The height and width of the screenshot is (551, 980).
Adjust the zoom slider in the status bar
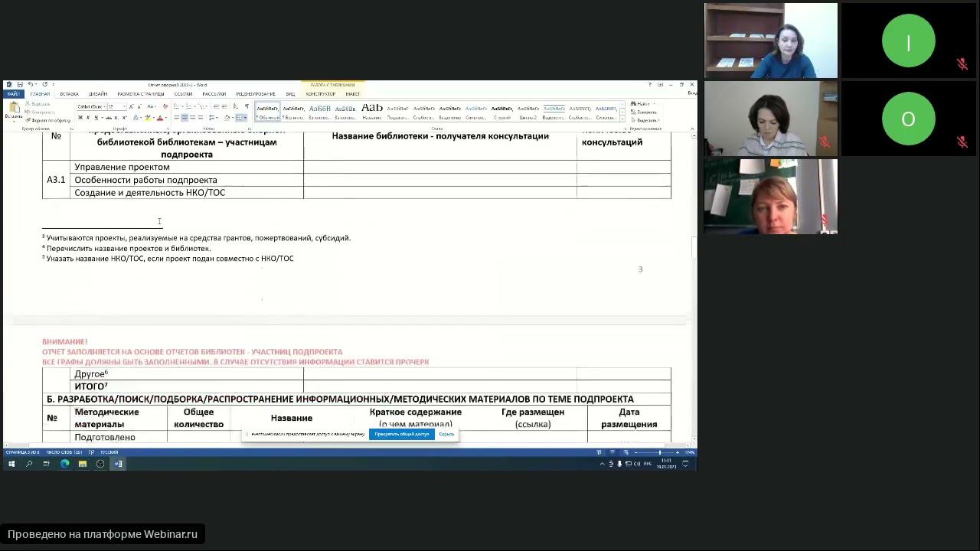(x=660, y=452)
